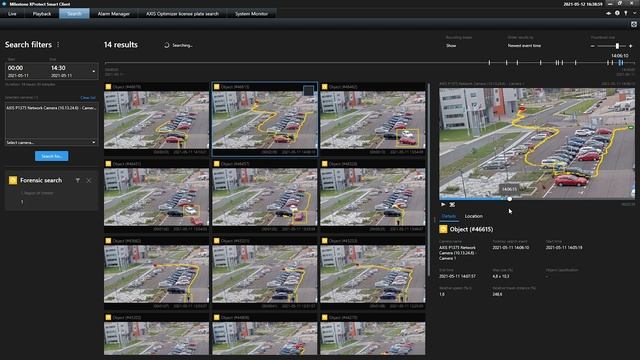The image size is (640, 360).
Task: Select the Search tab
Action: pyautogui.click(x=74, y=13)
